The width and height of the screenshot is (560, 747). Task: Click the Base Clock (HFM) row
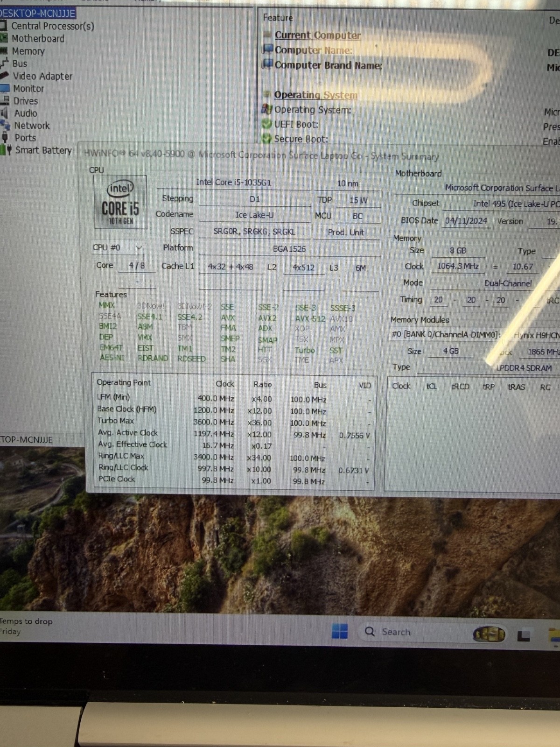pyautogui.click(x=233, y=410)
